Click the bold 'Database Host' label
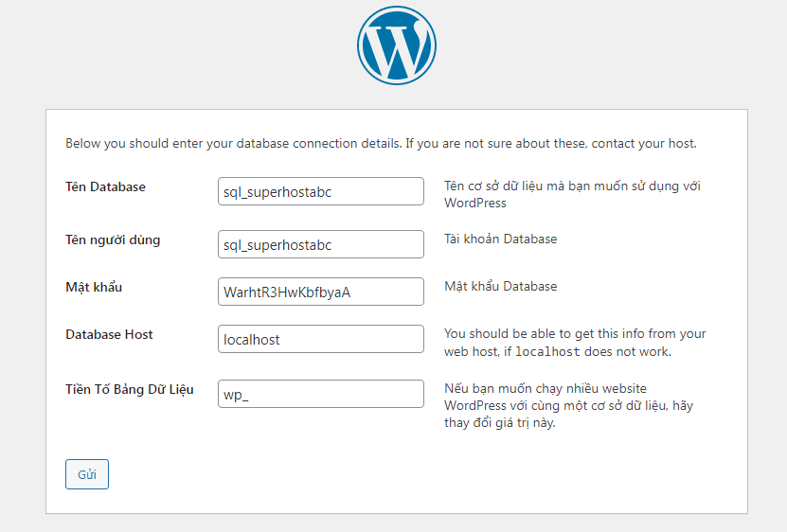 (109, 334)
